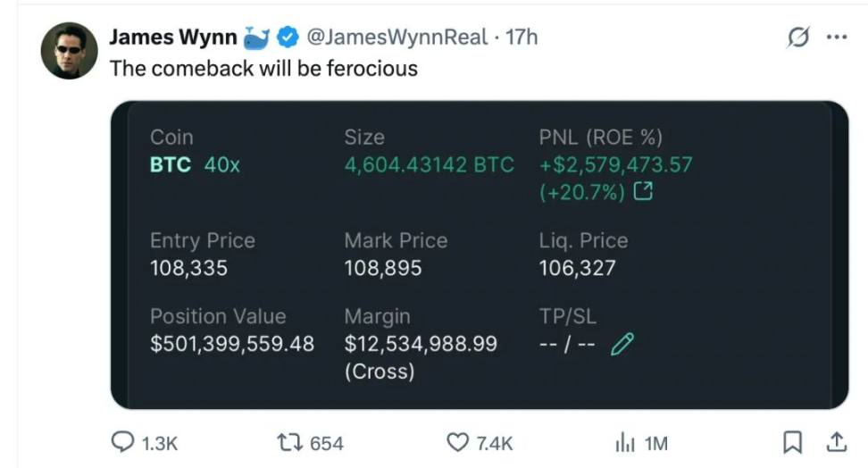Image resolution: width=868 pixels, height=468 pixels.
Task: Click the BTC coin label
Action: 171,165
